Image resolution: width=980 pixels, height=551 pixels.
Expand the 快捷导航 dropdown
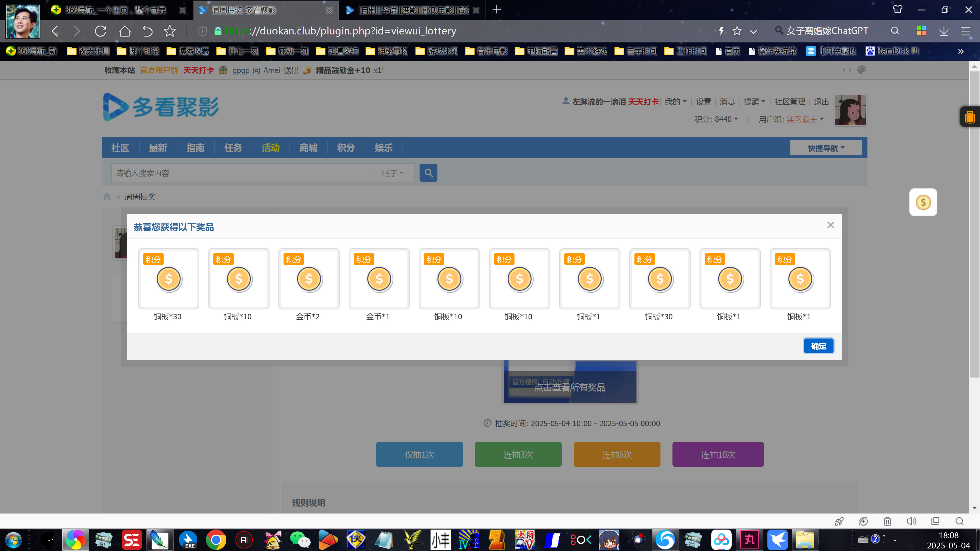826,148
